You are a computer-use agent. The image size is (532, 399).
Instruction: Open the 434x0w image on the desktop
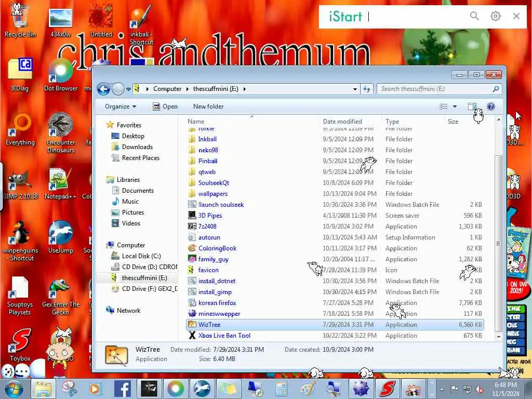click(x=60, y=22)
